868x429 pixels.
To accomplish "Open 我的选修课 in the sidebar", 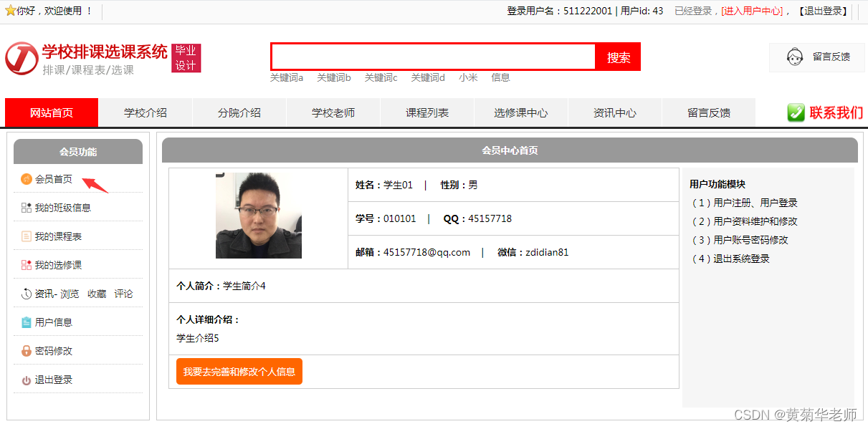I will click(58, 265).
